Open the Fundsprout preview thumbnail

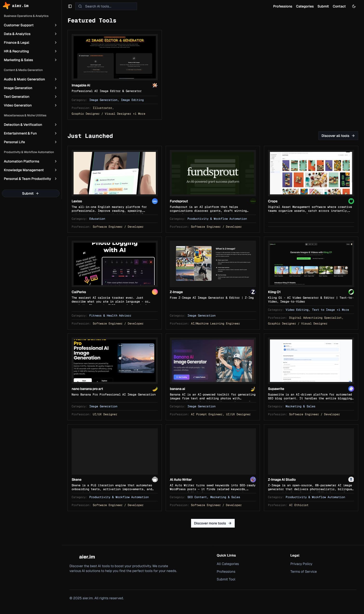coord(213,173)
